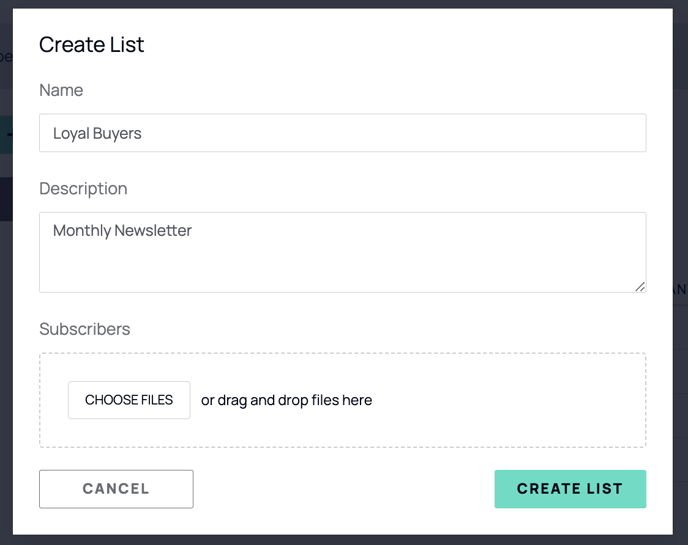Click the 'or drag and drop files here' text

287,400
